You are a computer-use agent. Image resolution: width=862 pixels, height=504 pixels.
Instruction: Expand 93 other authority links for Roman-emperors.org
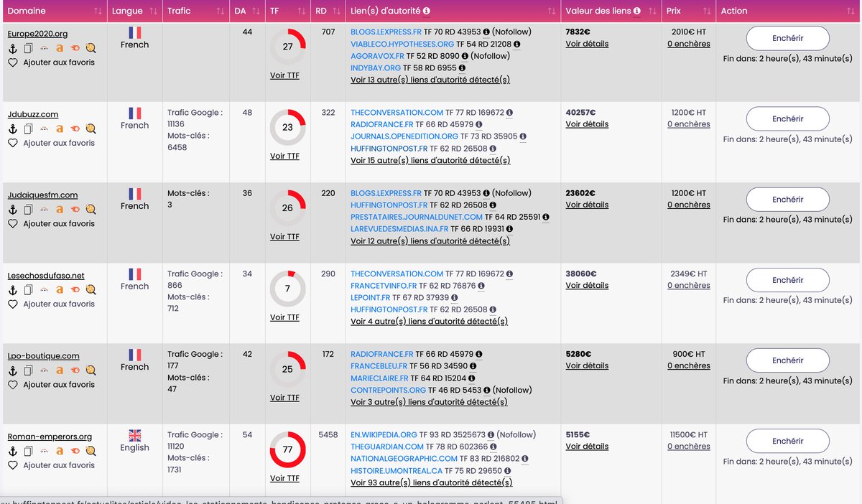coord(431,482)
